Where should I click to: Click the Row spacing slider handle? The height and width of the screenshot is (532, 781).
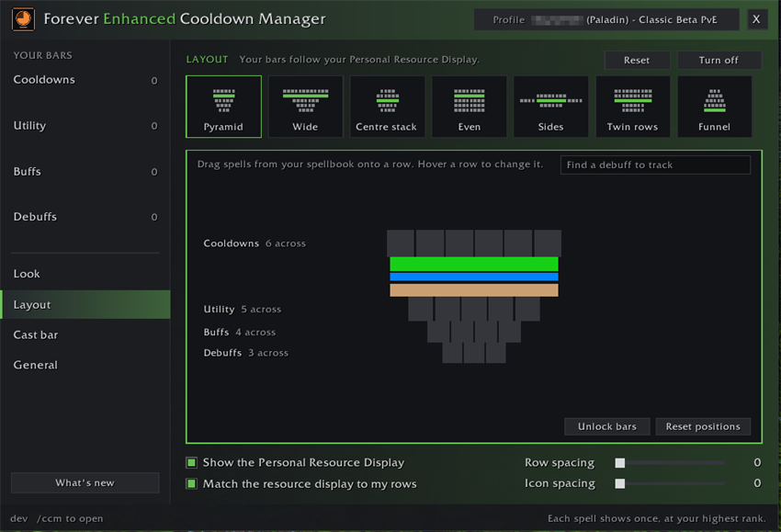(x=620, y=463)
